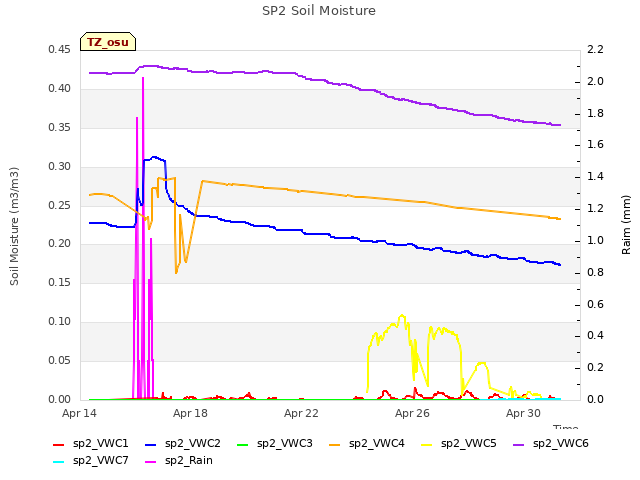Click the 0.00 left axis value
The height and width of the screenshot is (480, 640).
coord(60,399)
